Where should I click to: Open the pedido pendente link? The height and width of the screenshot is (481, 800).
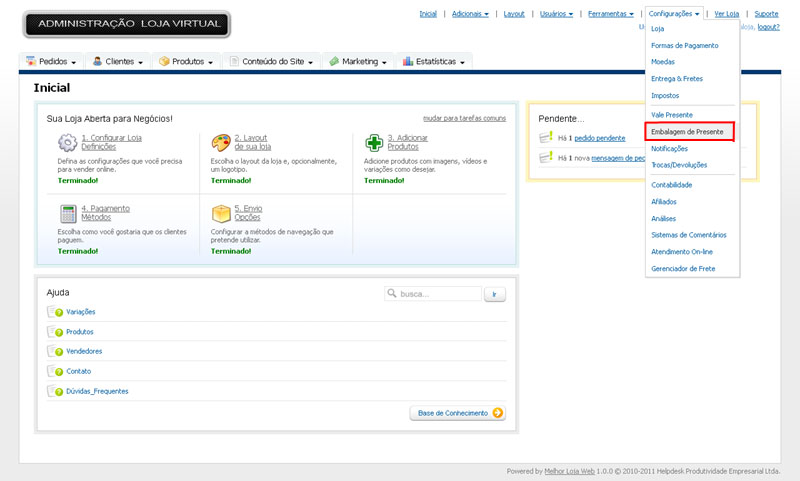coord(599,138)
